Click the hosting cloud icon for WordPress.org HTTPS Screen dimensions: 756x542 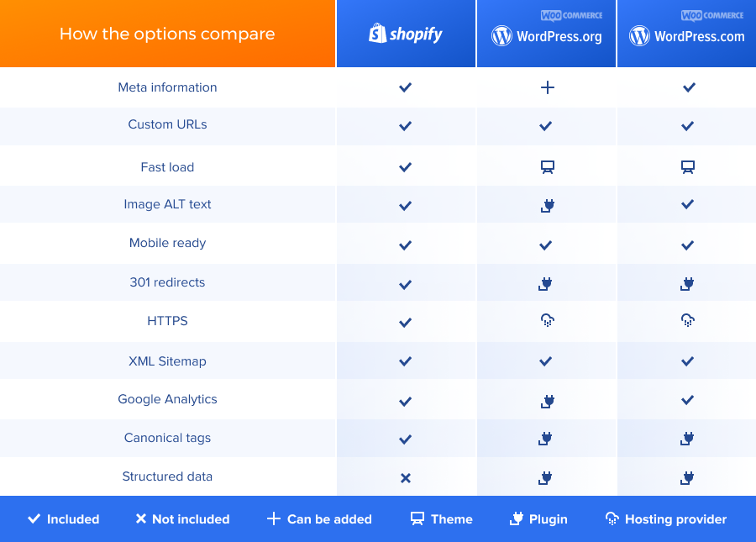click(x=546, y=320)
